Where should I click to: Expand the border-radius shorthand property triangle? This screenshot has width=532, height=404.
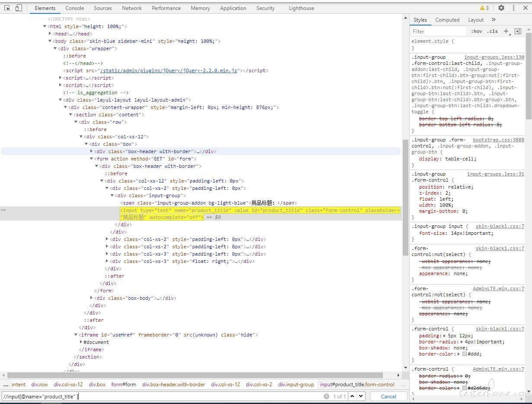click(462, 342)
